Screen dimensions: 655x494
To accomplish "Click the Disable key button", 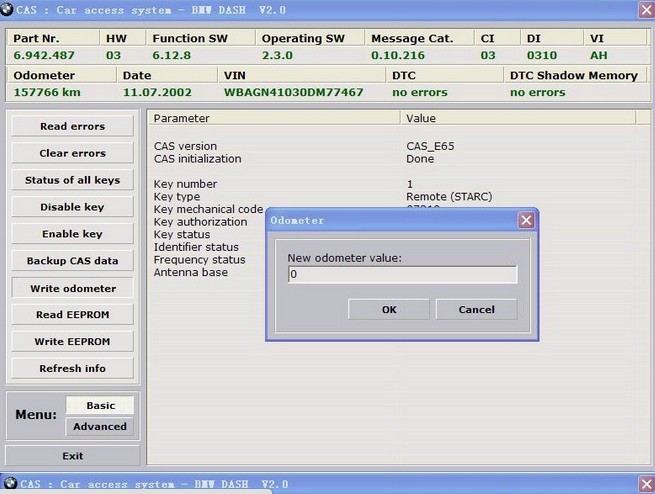I will tap(73, 207).
